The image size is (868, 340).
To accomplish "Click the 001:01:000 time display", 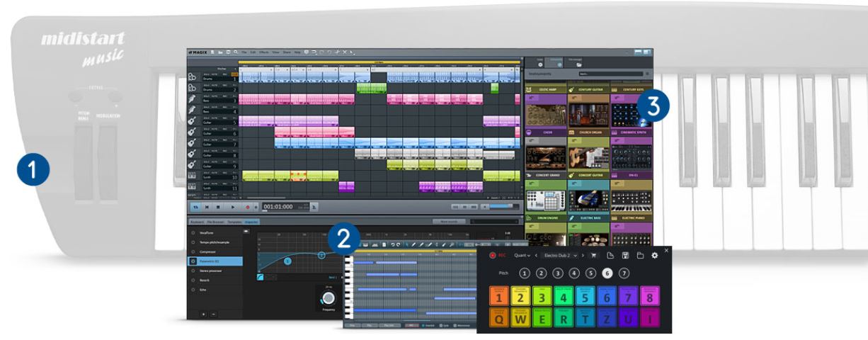I will click(x=278, y=207).
